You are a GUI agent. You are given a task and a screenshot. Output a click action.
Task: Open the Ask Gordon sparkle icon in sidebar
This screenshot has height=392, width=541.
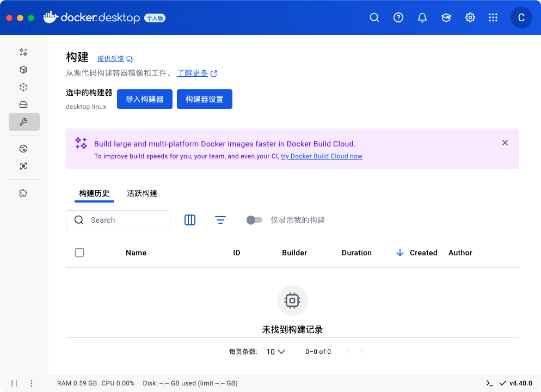(23, 52)
